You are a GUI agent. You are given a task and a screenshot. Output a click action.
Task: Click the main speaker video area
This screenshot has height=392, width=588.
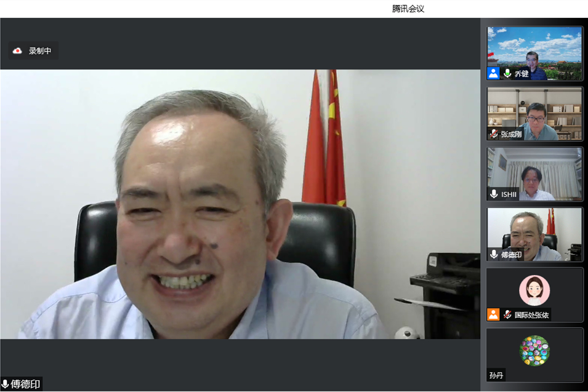(x=240, y=203)
